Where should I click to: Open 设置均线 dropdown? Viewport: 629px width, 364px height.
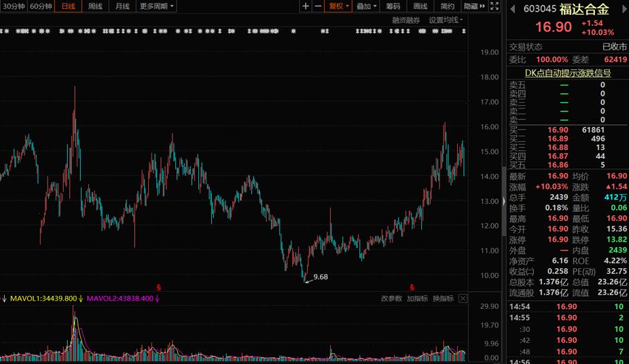coord(446,20)
